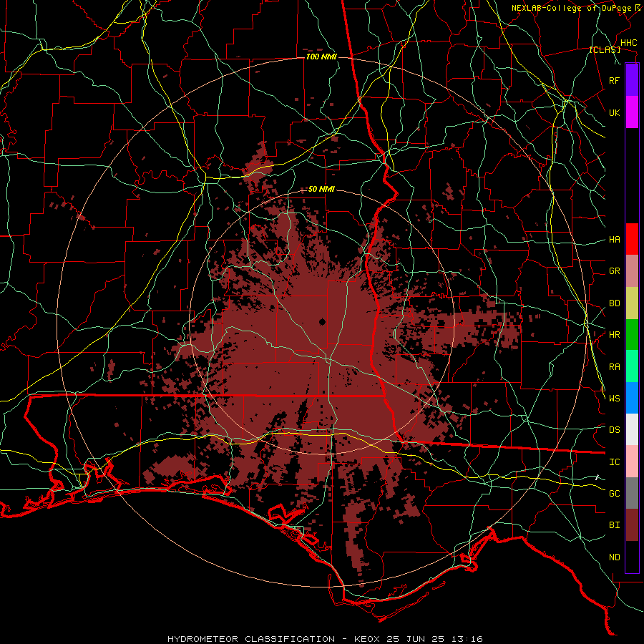The height and width of the screenshot is (644, 644).
Task: Click the RA legend label
Action: pyautogui.click(x=614, y=367)
